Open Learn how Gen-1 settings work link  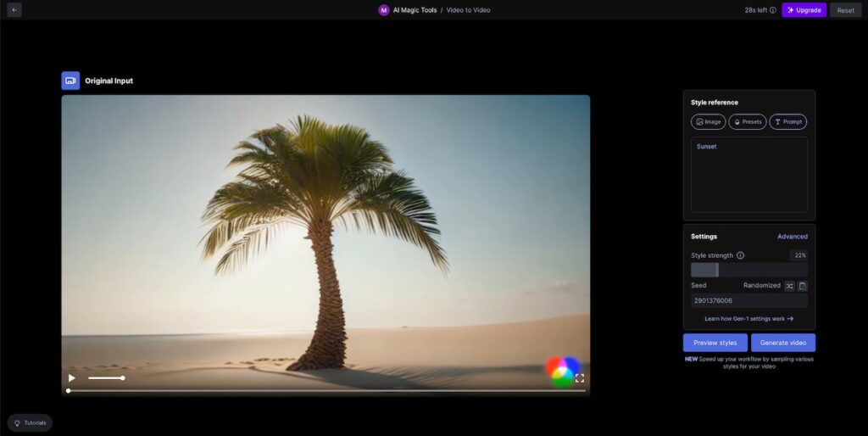(748, 319)
